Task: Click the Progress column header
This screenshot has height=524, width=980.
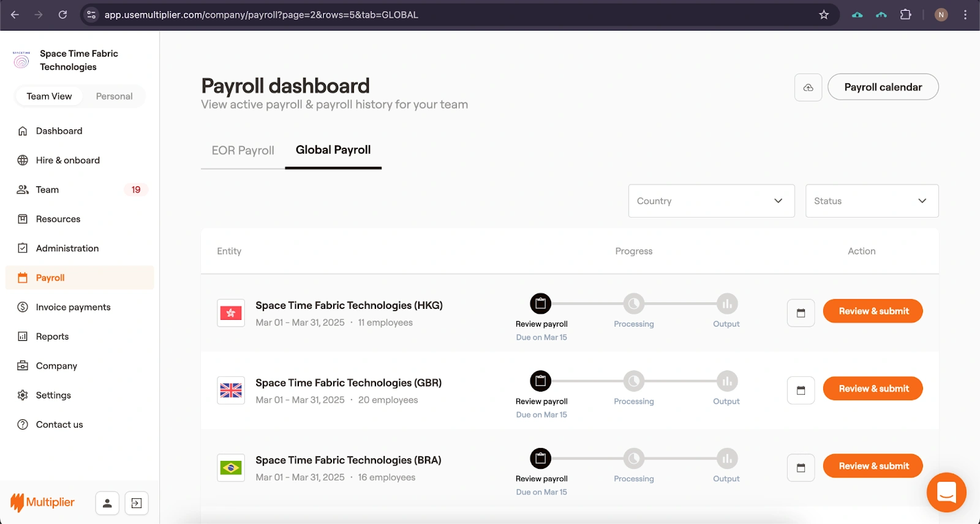Action: (634, 251)
